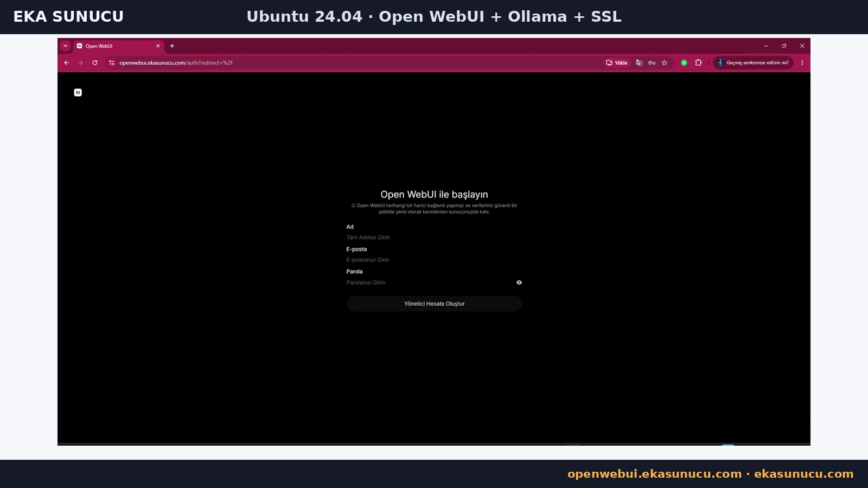Go forward to the next page
Viewport: 868px width, 488px height.
pyautogui.click(x=81, y=63)
